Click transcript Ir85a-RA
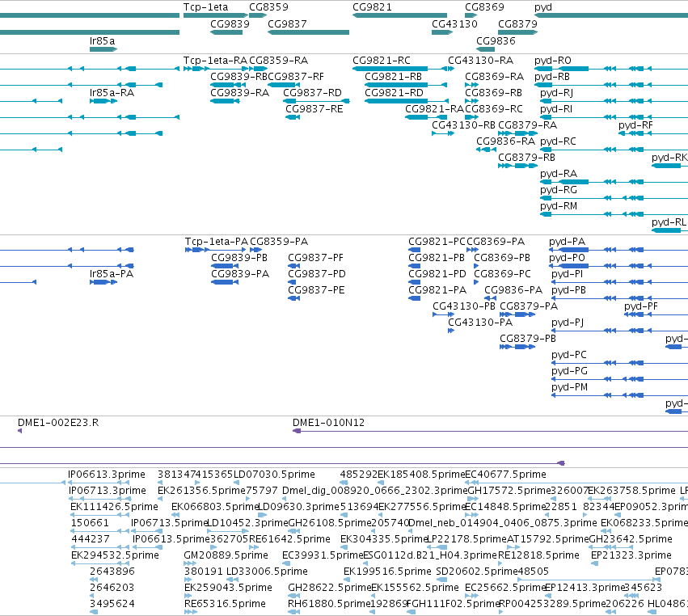The height and width of the screenshot is (616, 688). click(112, 93)
